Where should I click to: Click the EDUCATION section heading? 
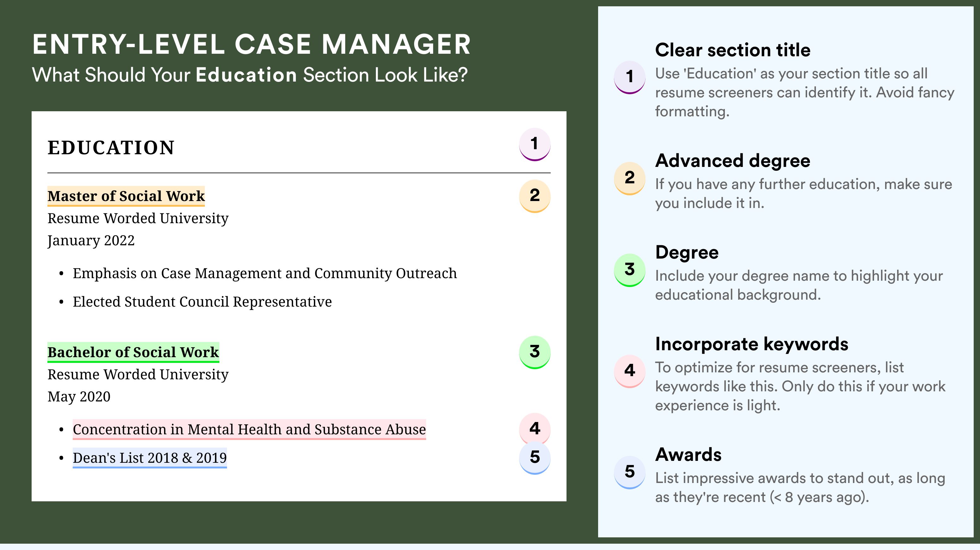[x=111, y=148]
